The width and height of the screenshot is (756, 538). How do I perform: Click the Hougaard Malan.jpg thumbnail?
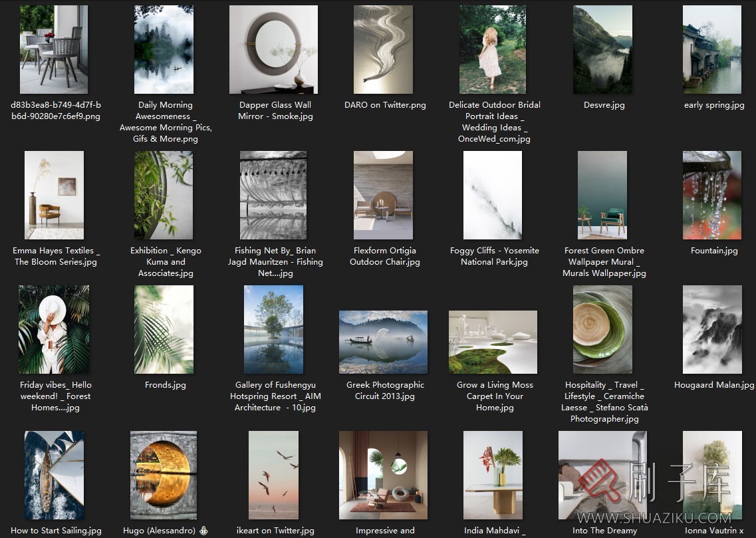(712, 329)
